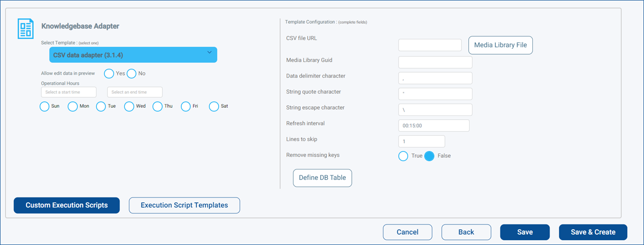
Task: Select No for allow edit data
Action: point(132,74)
